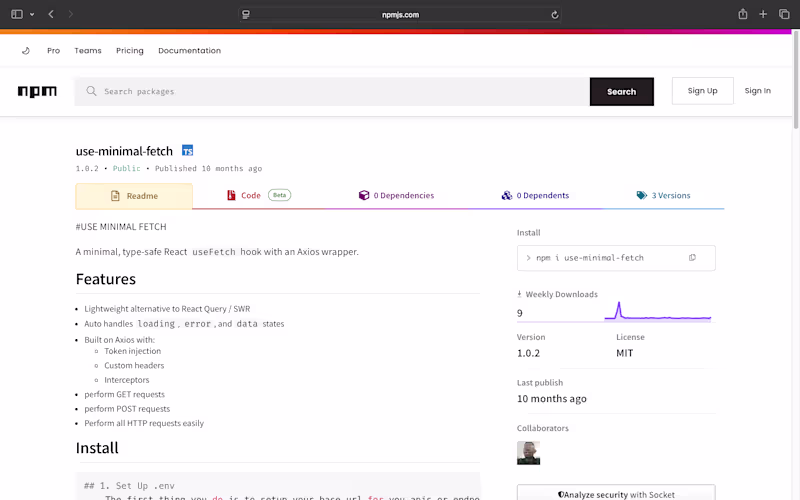This screenshot has width=800, height=500.
Task: Focus the Search packages field
Action: 332,91
